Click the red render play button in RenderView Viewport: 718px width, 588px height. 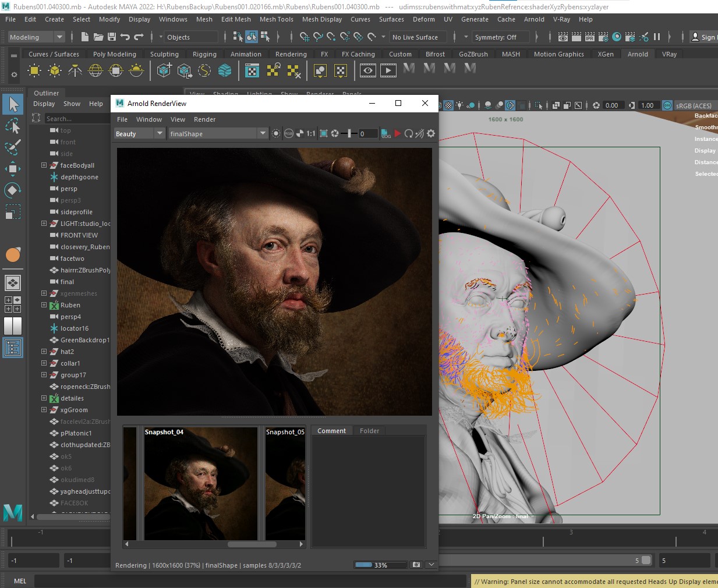click(397, 133)
